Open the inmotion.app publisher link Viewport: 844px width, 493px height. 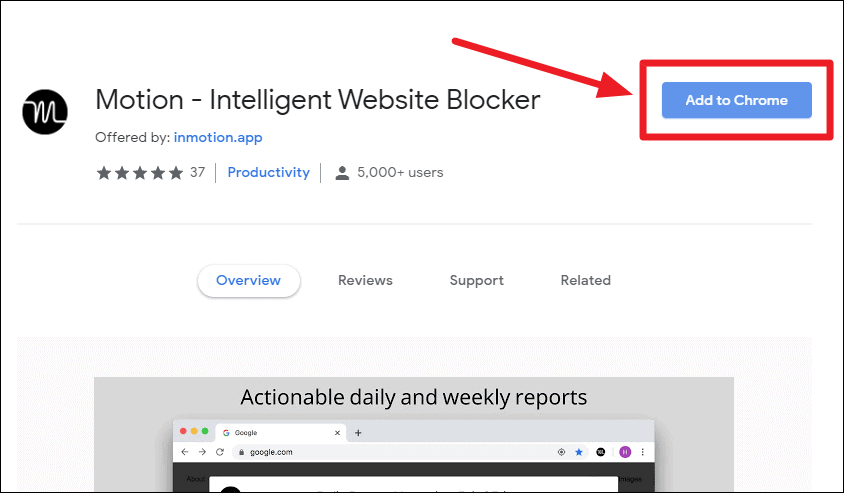tap(218, 137)
